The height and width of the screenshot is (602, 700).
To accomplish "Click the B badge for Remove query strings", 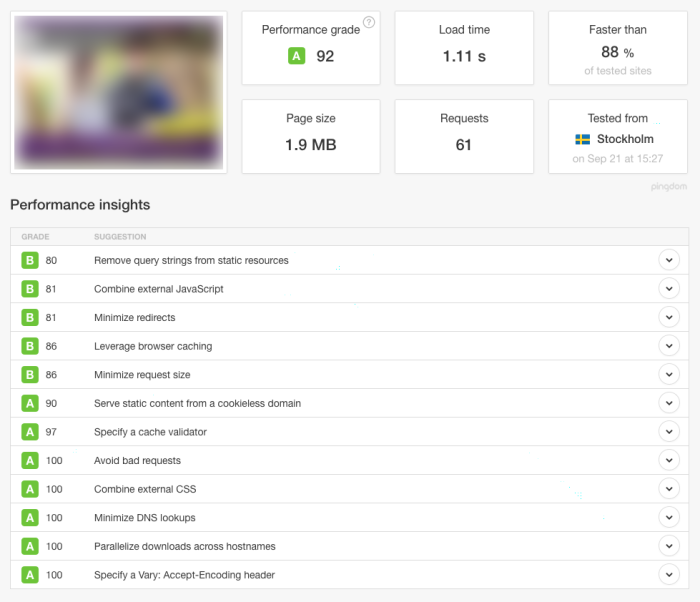I will pos(30,260).
